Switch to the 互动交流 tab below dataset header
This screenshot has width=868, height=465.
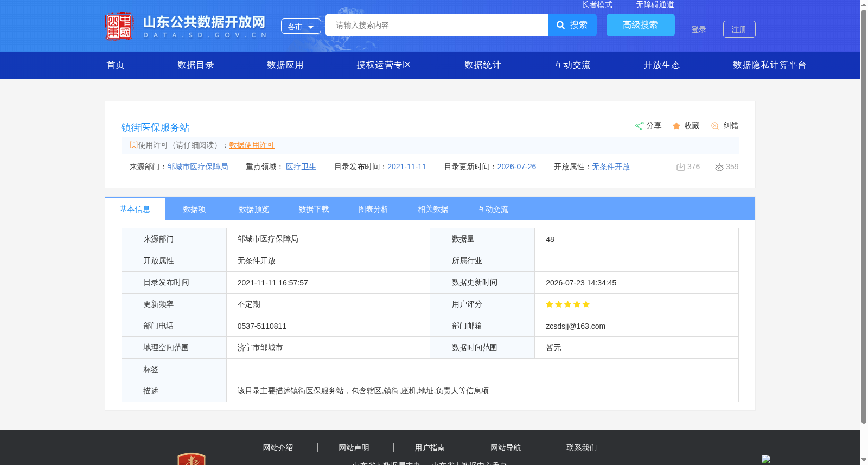coord(493,209)
